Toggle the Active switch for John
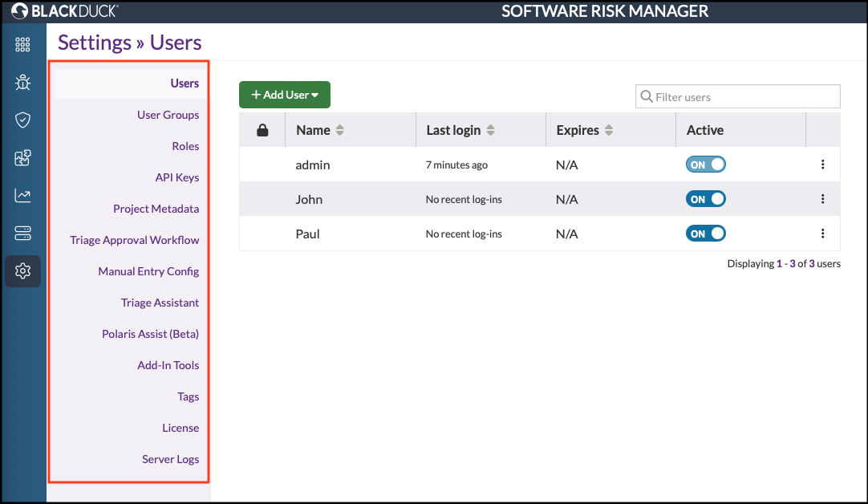The height and width of the screenshot is (504, 868). coord(706,199)
